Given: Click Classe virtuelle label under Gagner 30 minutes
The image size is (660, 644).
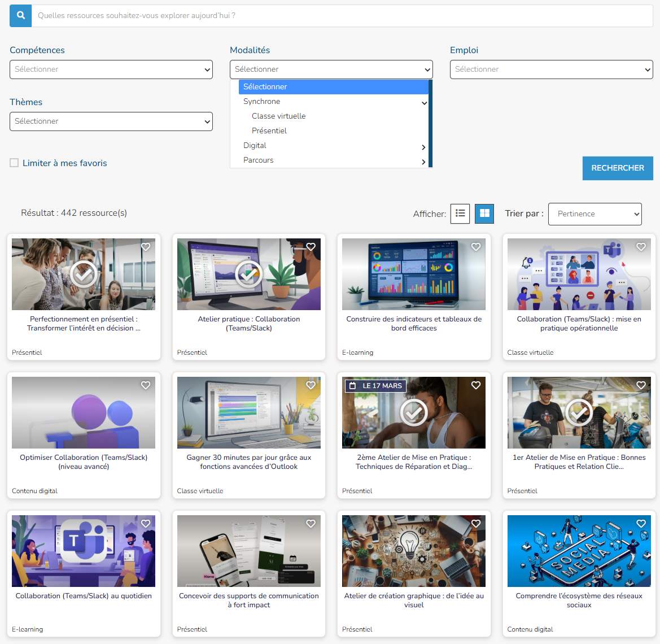Looking at the screenshot, I should pyautogui.click(x=200, y=491).
